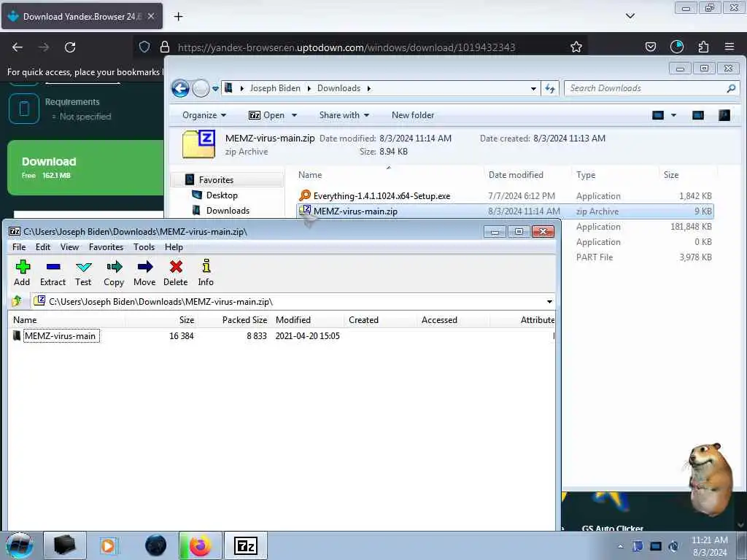This screenshot has height=560, width=747.
Task: Open list all tabs chevron in Firefox
Action: coord(630,16)
